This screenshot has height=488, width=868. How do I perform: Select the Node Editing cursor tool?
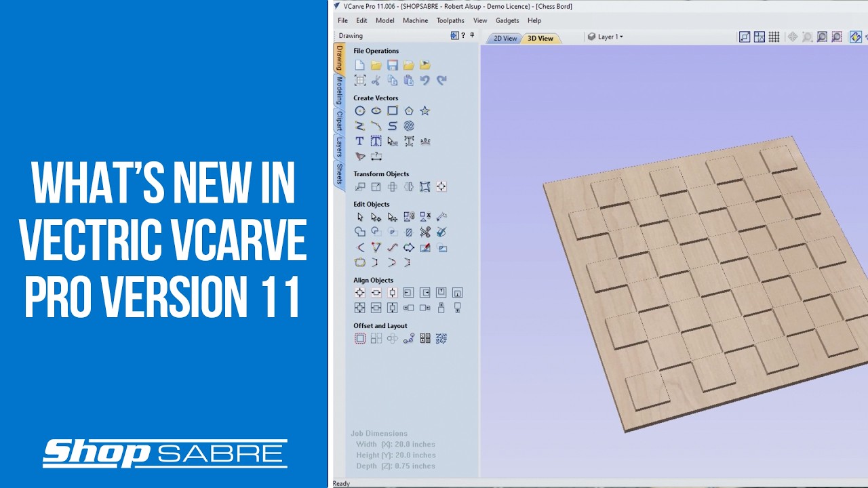click(x=376, y=217)
